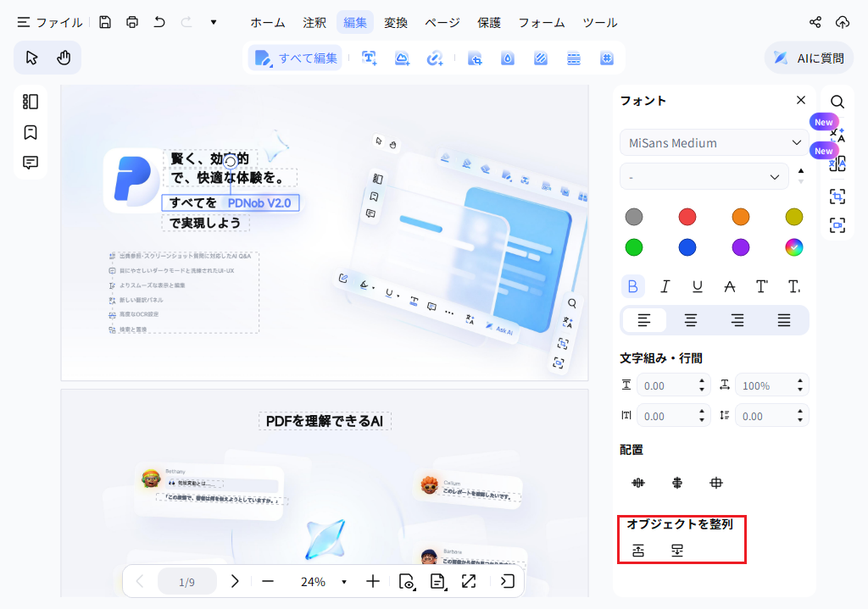Zoom in with the plus button

[x=373, y=581]
